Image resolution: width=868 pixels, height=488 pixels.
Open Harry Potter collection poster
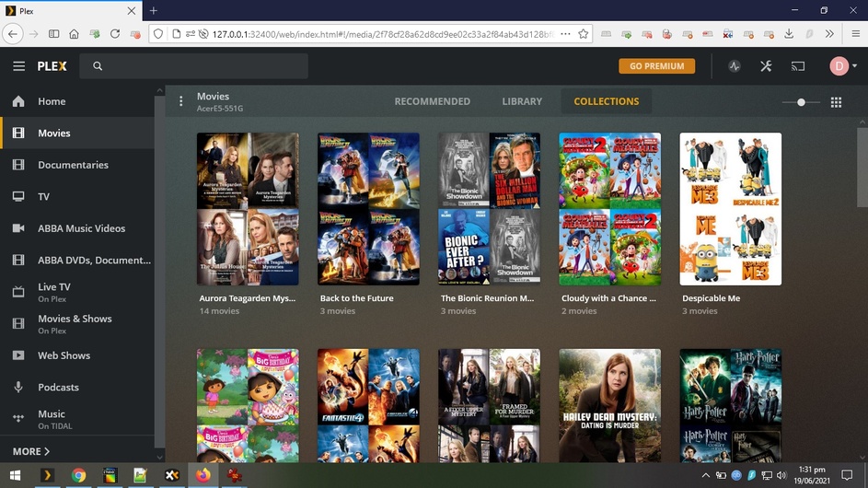730,405
